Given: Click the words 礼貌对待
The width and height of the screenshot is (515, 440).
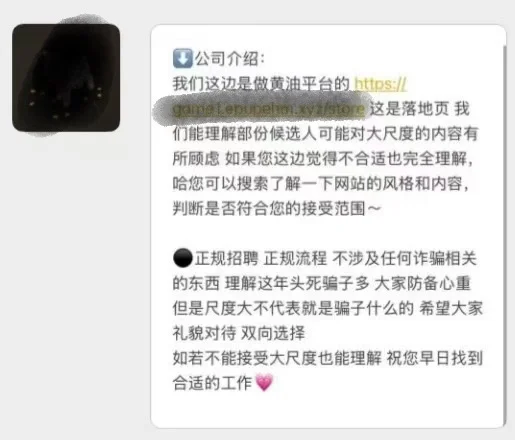Looking at the screenshot, I should pos(204,333).
